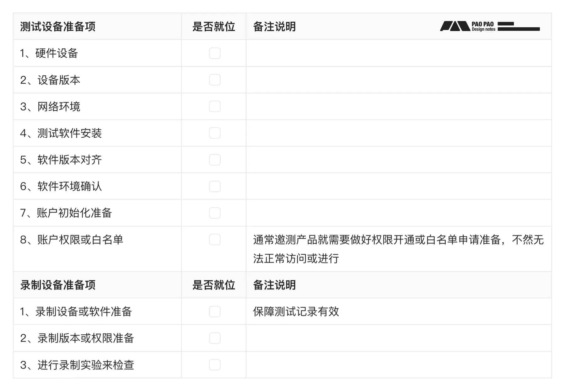
Task: Tick the 设备版本 checkbox
Action: click(x=215, y=80)
